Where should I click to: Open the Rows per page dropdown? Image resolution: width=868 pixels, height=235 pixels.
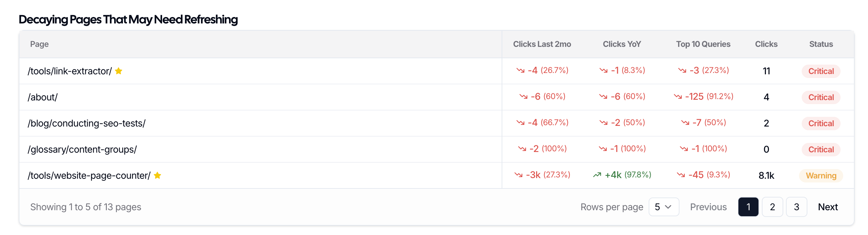(663, 207)
